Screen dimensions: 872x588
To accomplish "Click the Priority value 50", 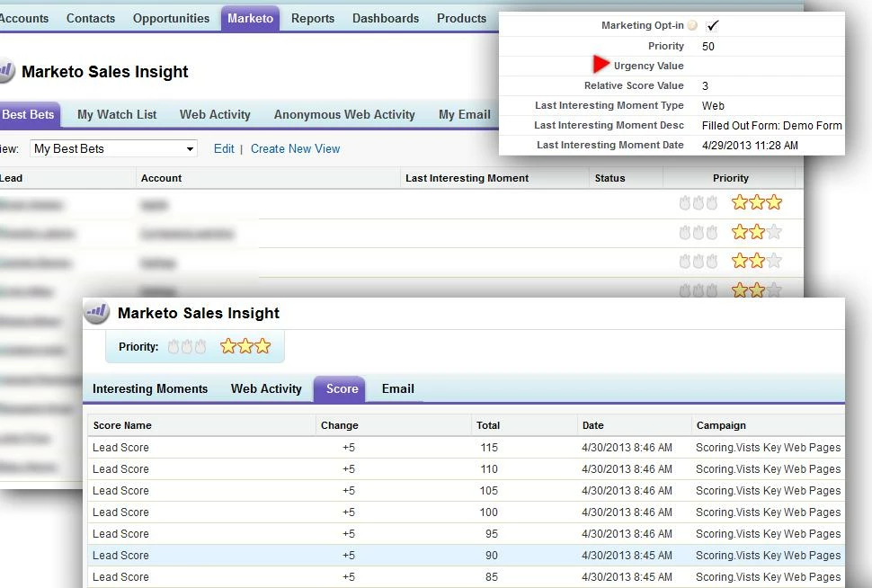I will tap(708, 46).
